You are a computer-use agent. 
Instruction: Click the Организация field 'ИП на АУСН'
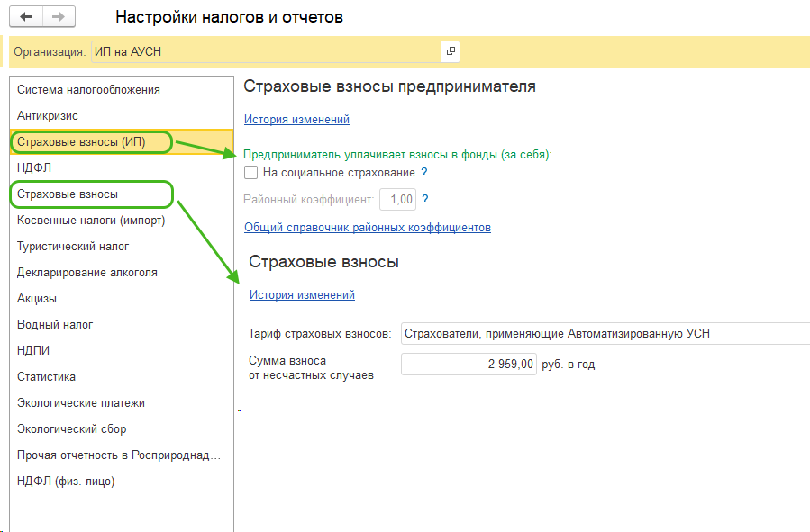click(x=265, y=51)
